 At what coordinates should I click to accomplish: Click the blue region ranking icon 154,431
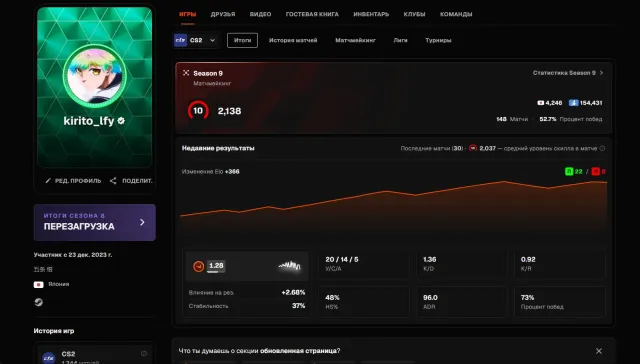(x=573, y=103)
